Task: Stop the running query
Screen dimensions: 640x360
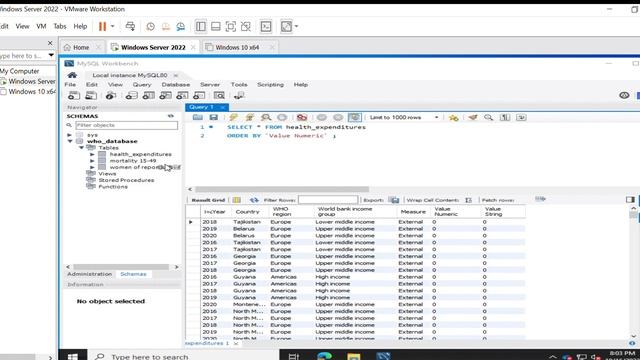Action: pos(282,118)
